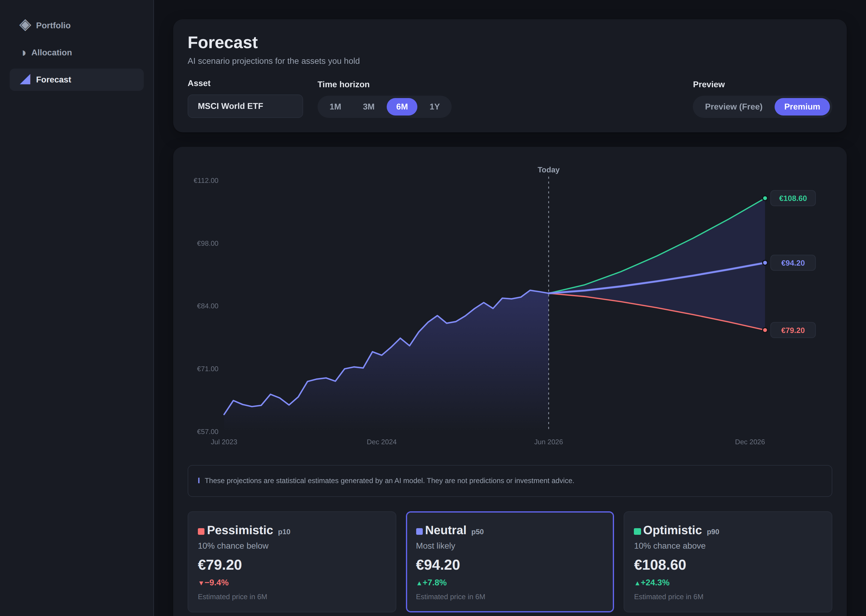This screenshot has width=866, height=616.
Task: Click the Most likely text
Action: pyautogui.click(x=435, y=546)
